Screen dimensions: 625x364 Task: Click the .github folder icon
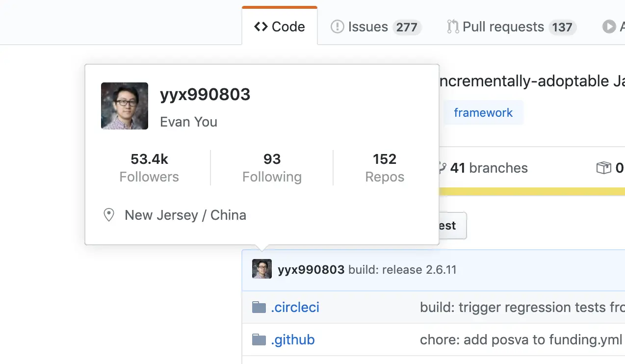[x=259, y=339]
